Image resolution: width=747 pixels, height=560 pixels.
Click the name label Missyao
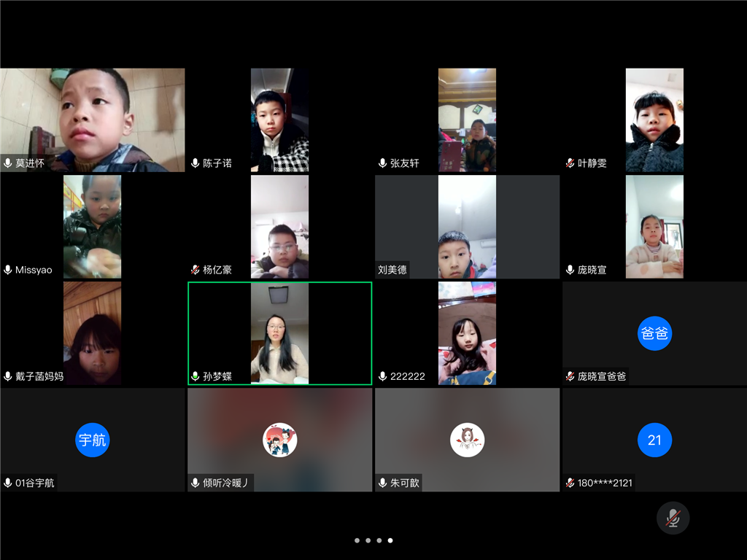34,270
